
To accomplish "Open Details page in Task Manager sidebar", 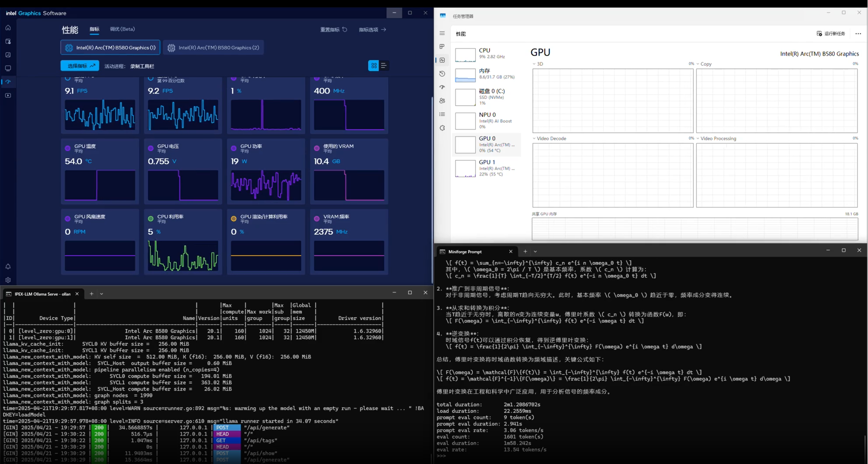I will click(x=442, y=114).
